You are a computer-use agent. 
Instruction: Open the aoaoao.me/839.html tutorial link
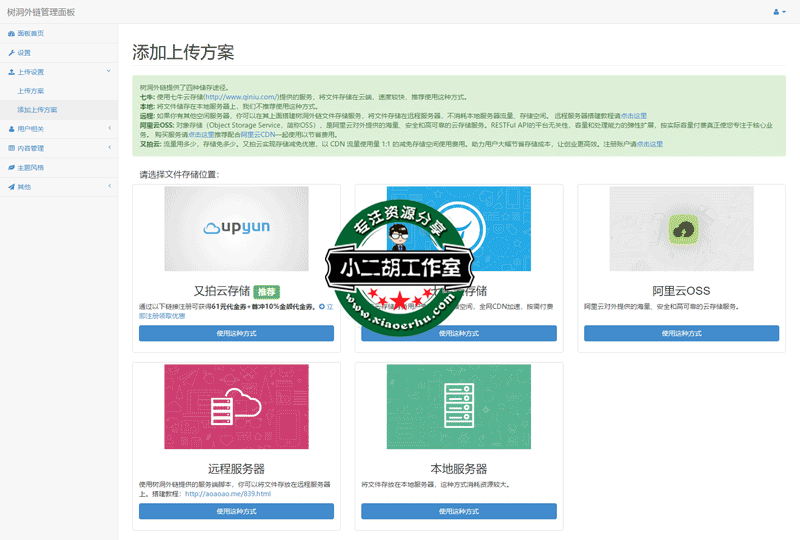coord(228,493)
